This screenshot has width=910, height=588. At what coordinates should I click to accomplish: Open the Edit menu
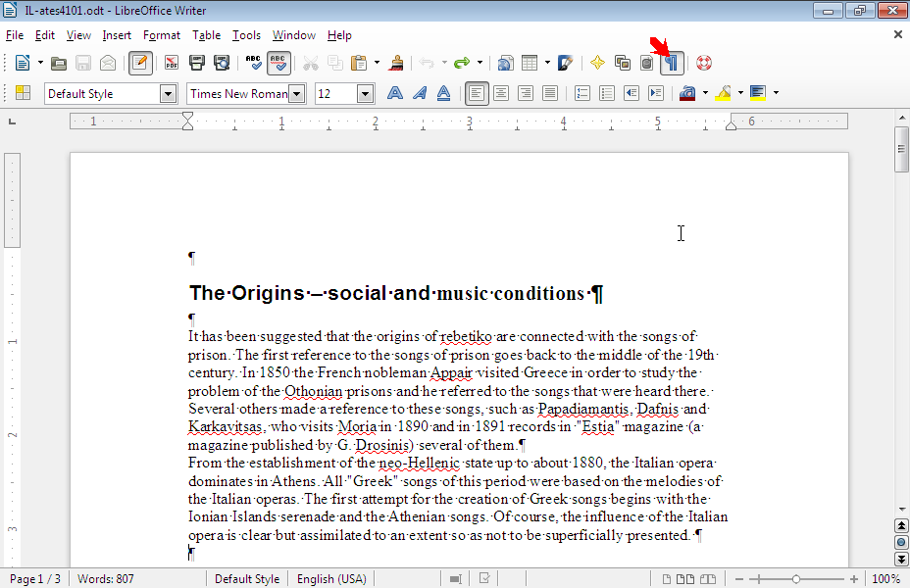45,35
